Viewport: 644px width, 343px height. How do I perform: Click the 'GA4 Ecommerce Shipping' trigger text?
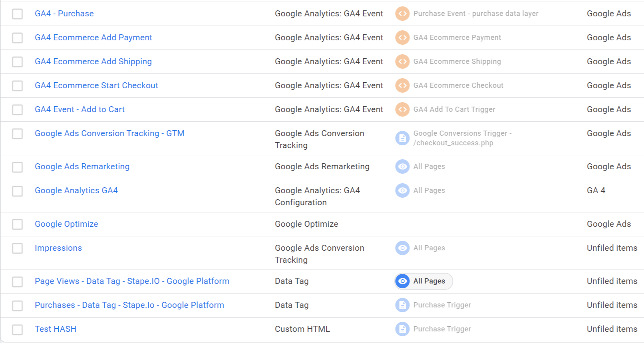[x=457, y=61]
